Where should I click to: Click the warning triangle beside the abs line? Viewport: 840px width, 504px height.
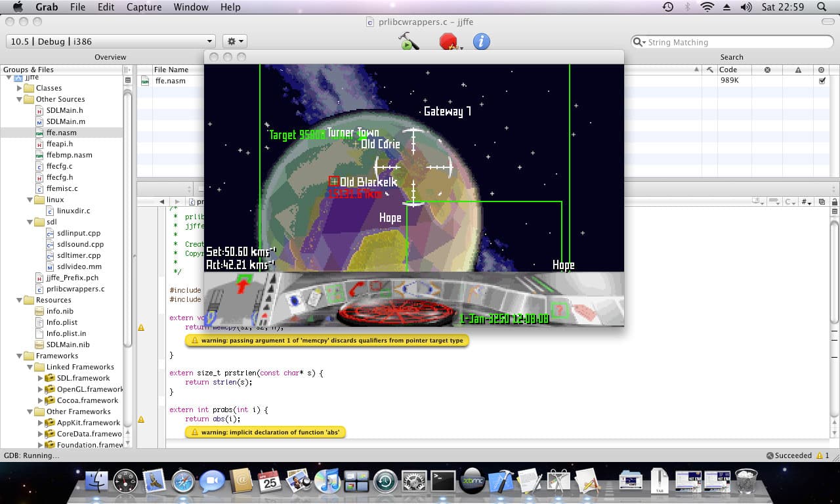point(141,419)
